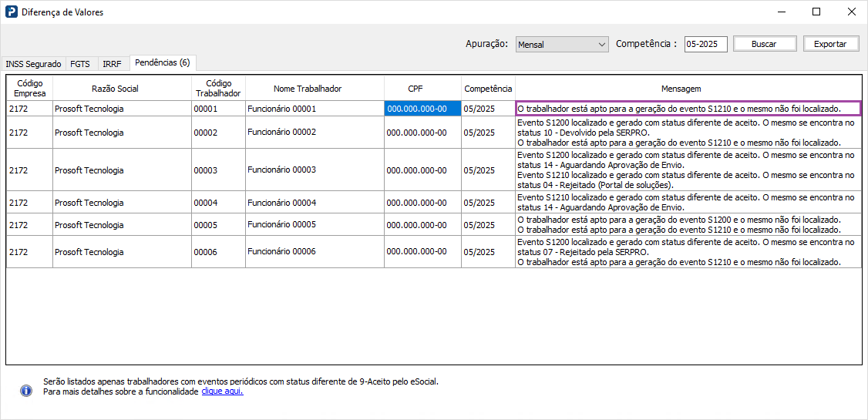868x420 pixels.
Task: Select the Funcionário 00003 name cell
Action: click(x=315, y=170)
